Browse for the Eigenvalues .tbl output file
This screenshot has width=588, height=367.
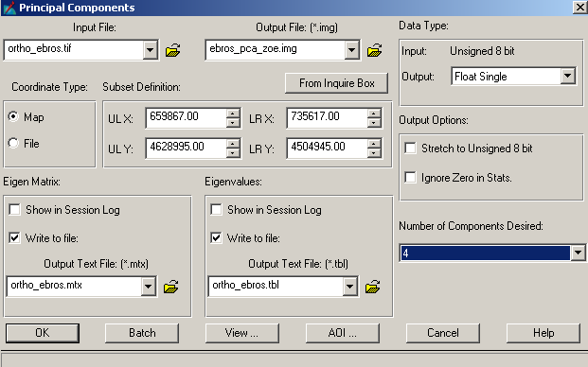(372, 287)
